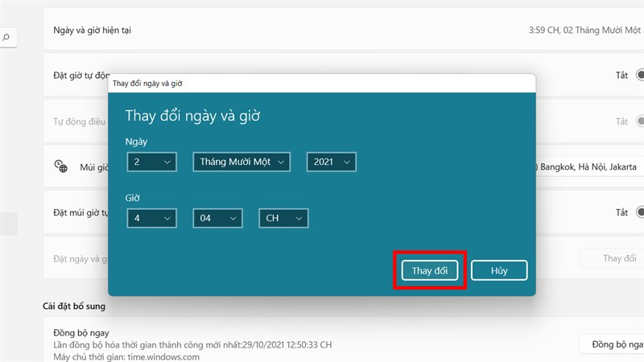Viewport: 644px width, 362px height.
Task: Click the search magnifier icon in Settings
Action: (6, 37)
